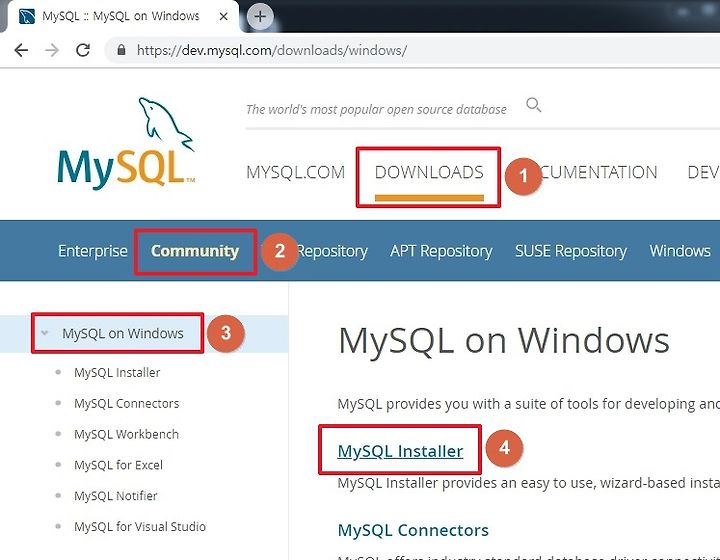Open the site search magnifier icon
This screenshot has height=560, width=720.
click(x=533, y=105)
